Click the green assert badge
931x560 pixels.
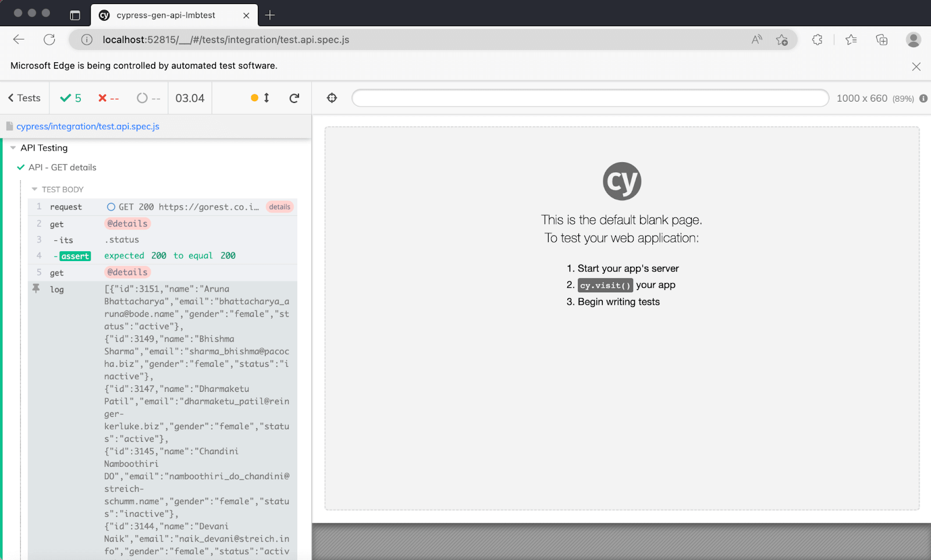[x=75, y=256]
